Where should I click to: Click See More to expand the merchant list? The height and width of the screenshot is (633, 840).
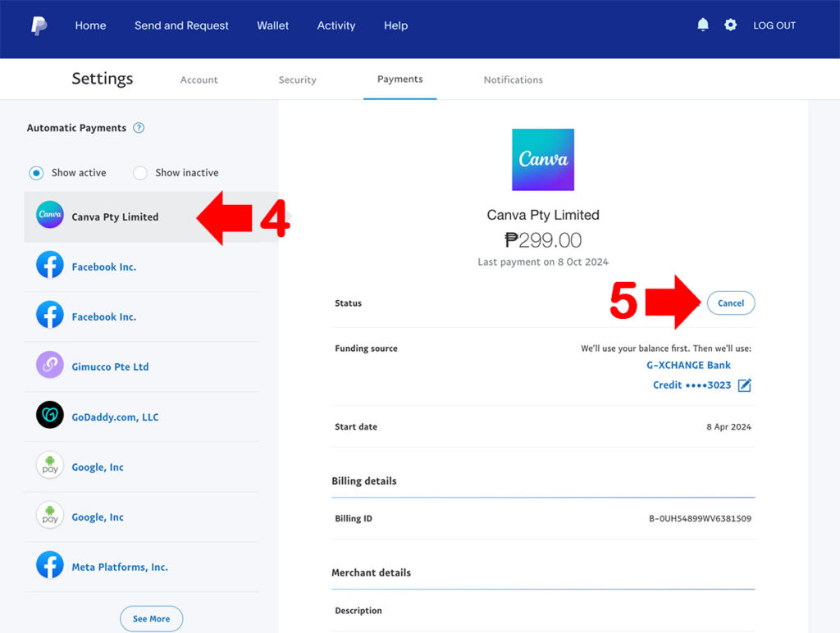(151, 618)
